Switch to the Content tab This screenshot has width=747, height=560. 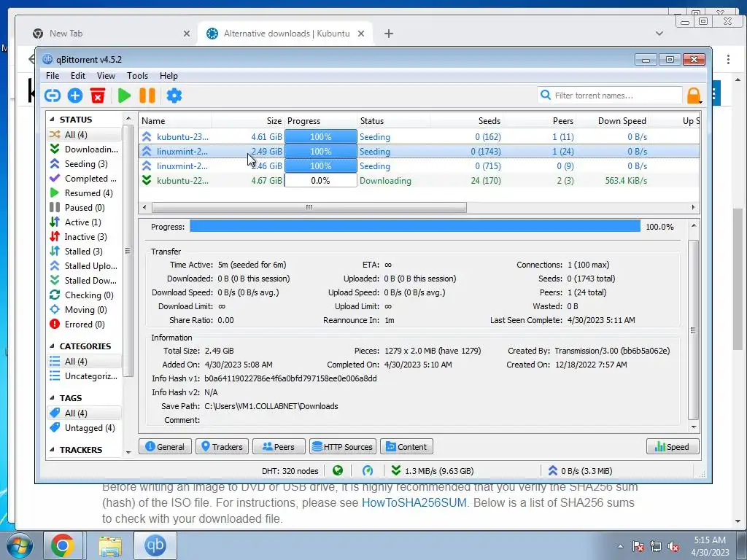(406, 447)
